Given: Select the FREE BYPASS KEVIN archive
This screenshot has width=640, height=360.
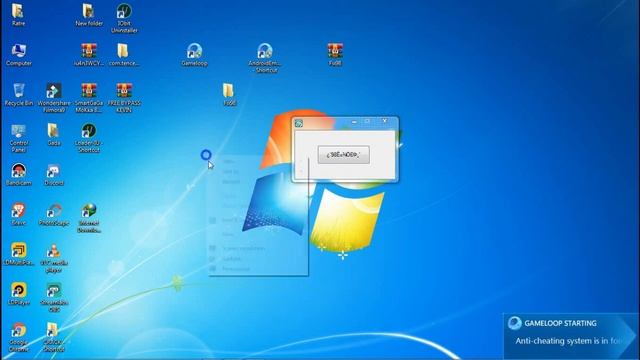Looking at the screenshot, I should 124,98.
